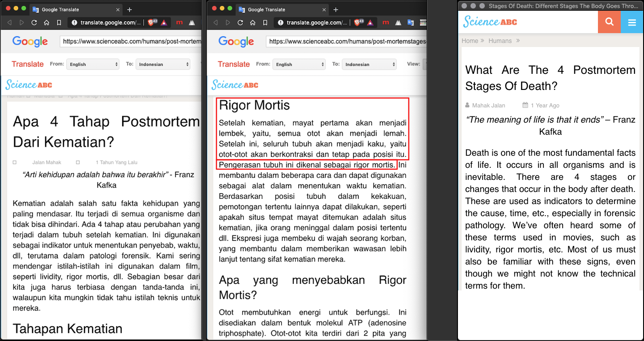
Task: Click the Google Translate extension icon in toolbar
Action: pyautogui.click(x=411, y=22)
